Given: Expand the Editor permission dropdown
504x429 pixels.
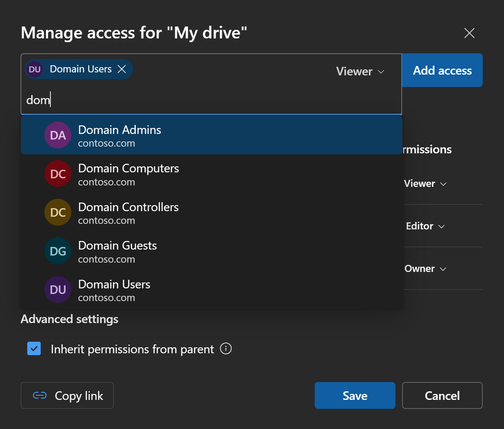Looking at the screenshot, I should (x=425, y=226).
